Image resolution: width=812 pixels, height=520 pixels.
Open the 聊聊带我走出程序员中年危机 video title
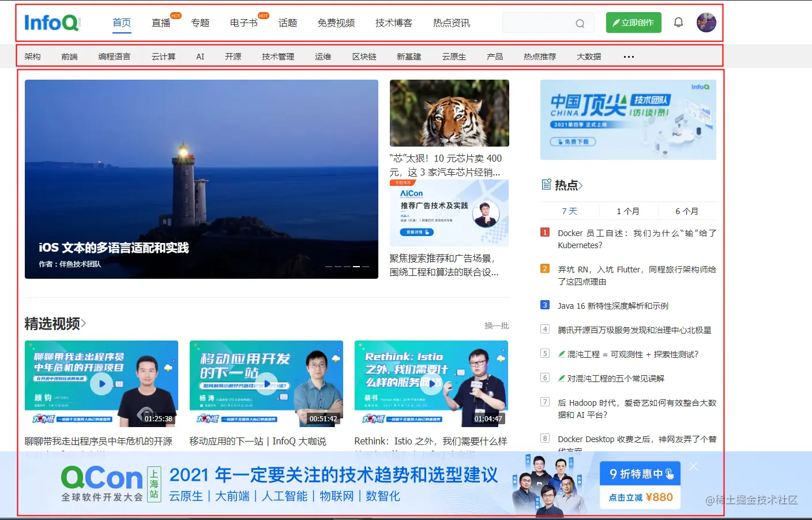coord(99,441)
